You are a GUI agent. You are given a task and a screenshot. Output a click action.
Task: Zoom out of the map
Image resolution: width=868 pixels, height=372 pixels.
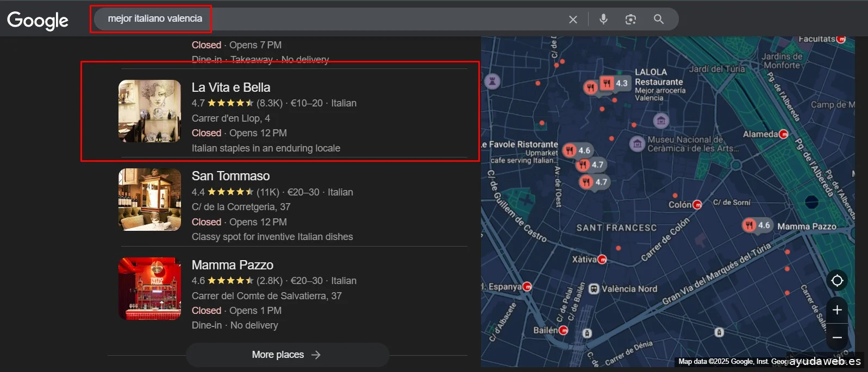click(x=837, y=337)
